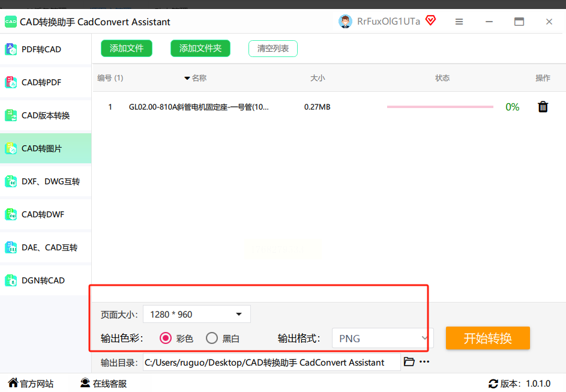Viewport: 566px width, 392px height.
Task: Click the DAE、CAD互转 label
Action: point(49,247)
